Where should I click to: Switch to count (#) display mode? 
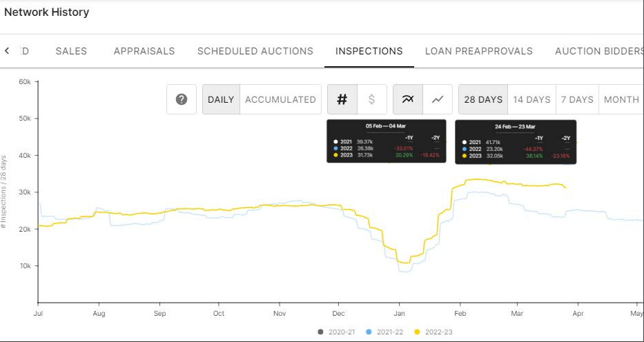pos(342,99)
